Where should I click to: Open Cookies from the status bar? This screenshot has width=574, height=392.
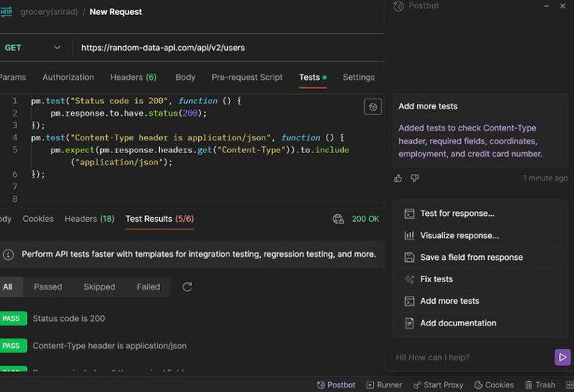(493, 385)
